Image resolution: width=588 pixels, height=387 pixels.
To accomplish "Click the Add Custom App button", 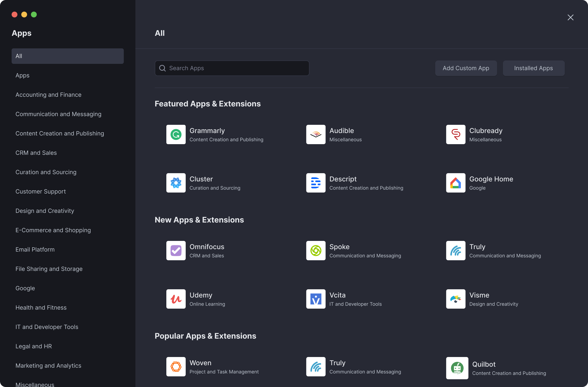I will click(466, 68).
